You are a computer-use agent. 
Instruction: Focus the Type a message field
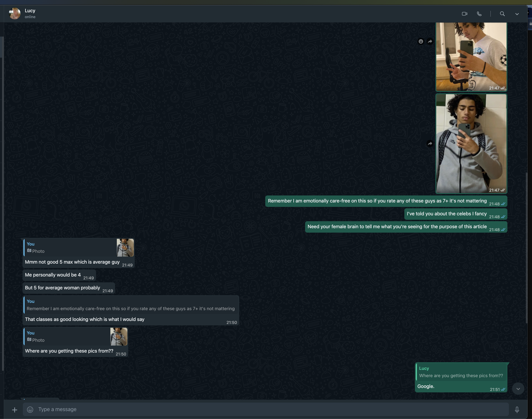(x=266, y=409)
